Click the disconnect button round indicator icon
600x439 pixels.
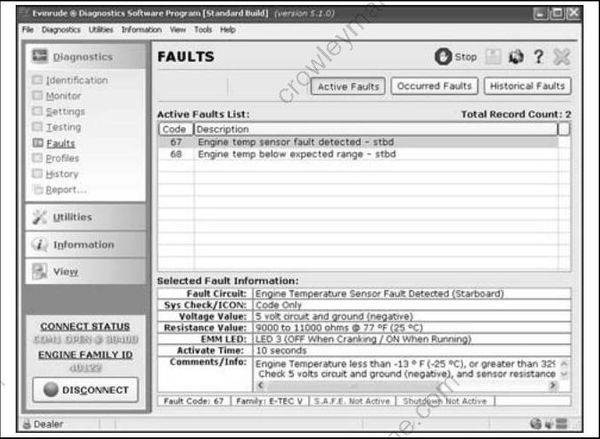tap(51, 390)
